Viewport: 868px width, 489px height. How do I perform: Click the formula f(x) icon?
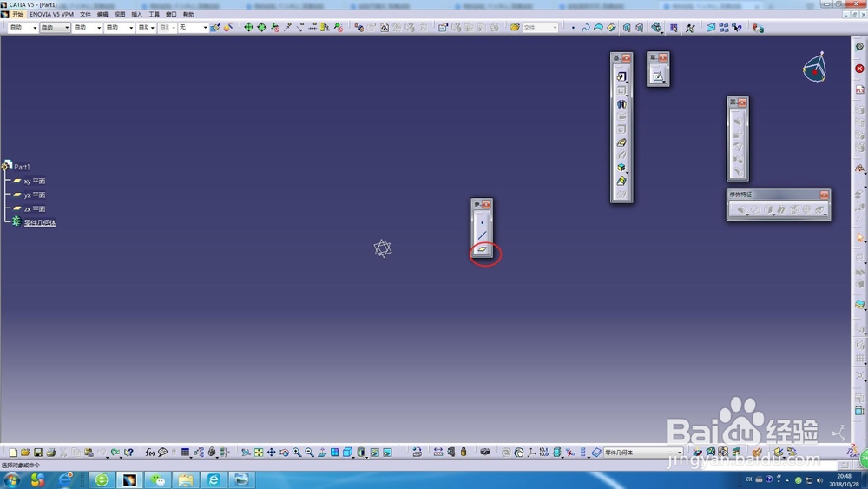(150, 453)
